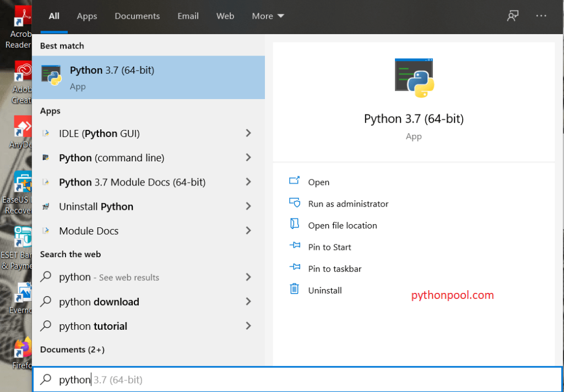Select Open file location for Python
564x392 pixels.
[x=343, y=225]
